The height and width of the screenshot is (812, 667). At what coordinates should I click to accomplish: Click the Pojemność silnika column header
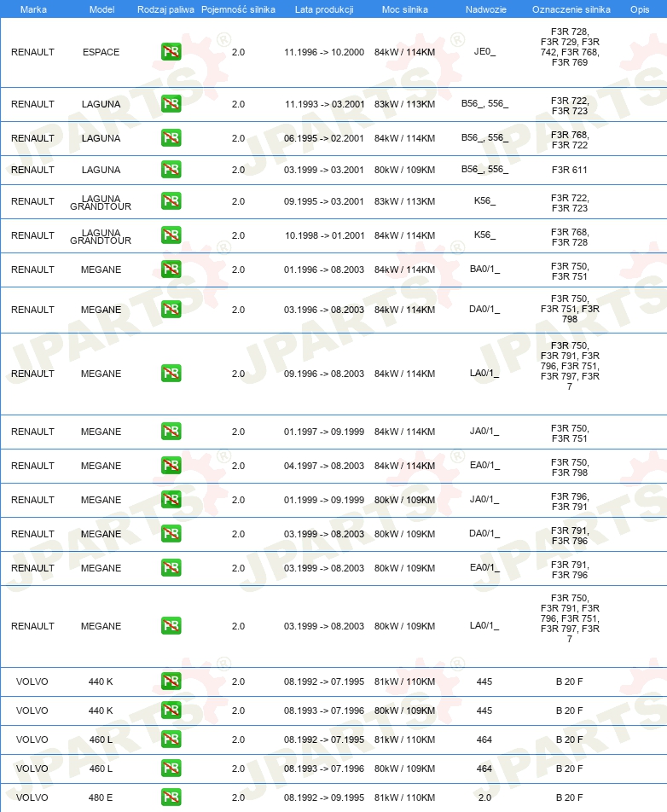238,9
